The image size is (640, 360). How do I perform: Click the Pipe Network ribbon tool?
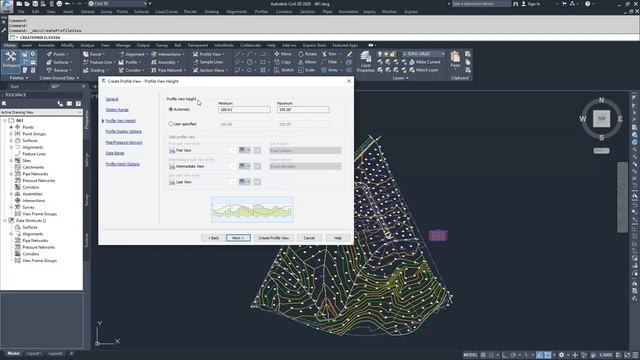pyautogui.click(x=168, y=70)
